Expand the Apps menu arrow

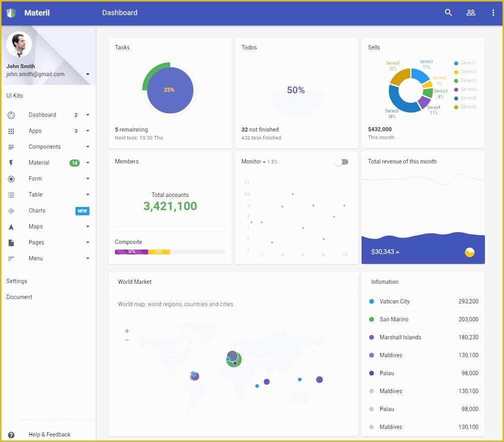(88, 131)
